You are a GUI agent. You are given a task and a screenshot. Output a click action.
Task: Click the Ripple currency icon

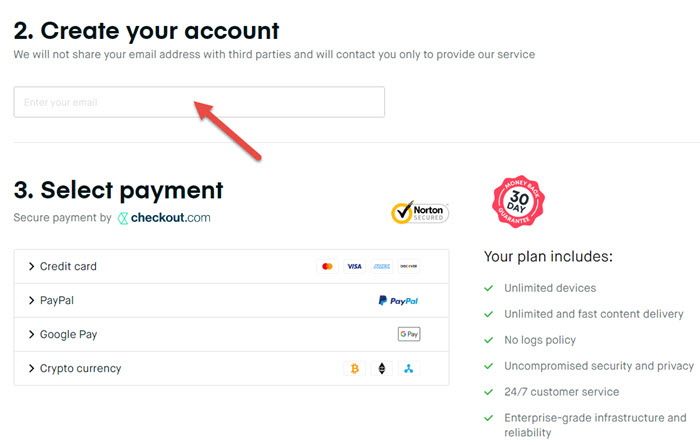(x=408, y=369)
